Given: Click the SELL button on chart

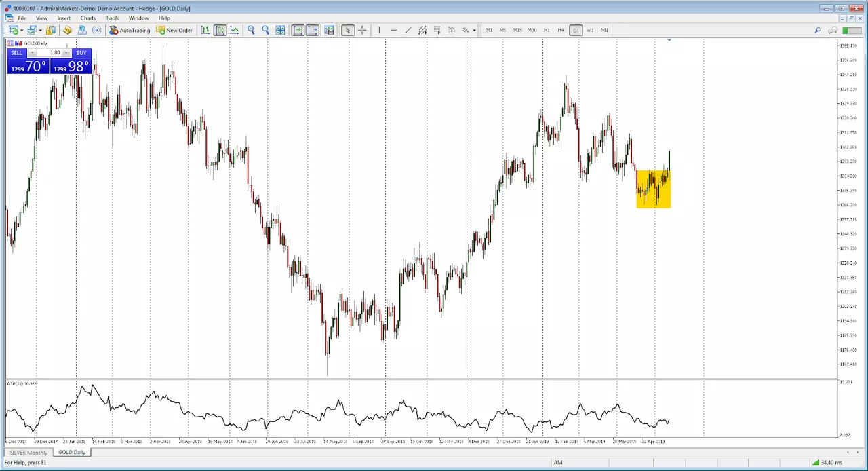Looking at the screenshot, I should pos(17,53).
